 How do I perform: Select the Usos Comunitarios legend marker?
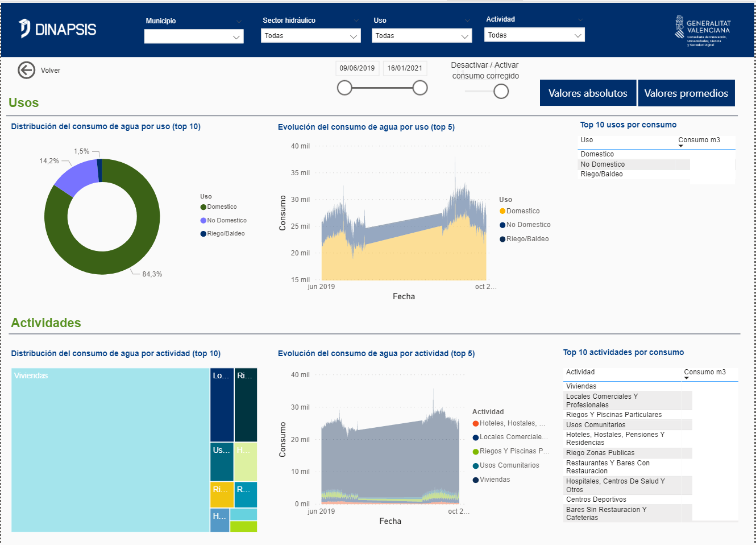coord(475,466)
